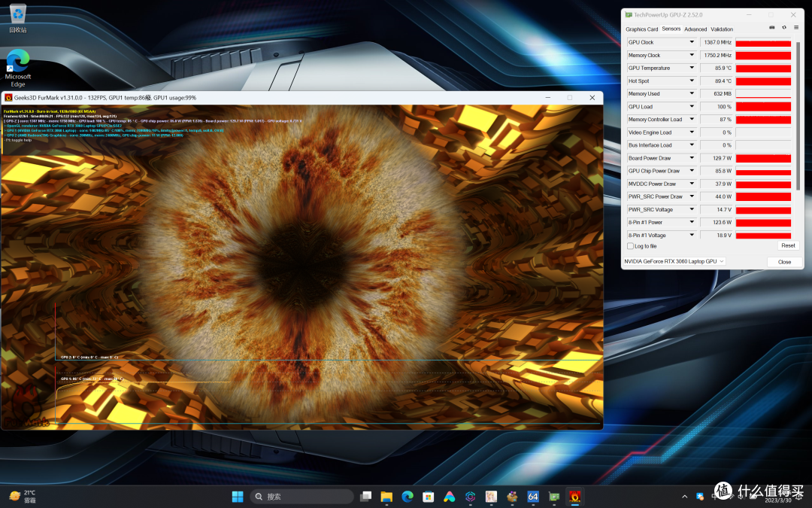Switch to the Advanced tab
This screenshot has height=508, width=812.
tap(695, 29)
